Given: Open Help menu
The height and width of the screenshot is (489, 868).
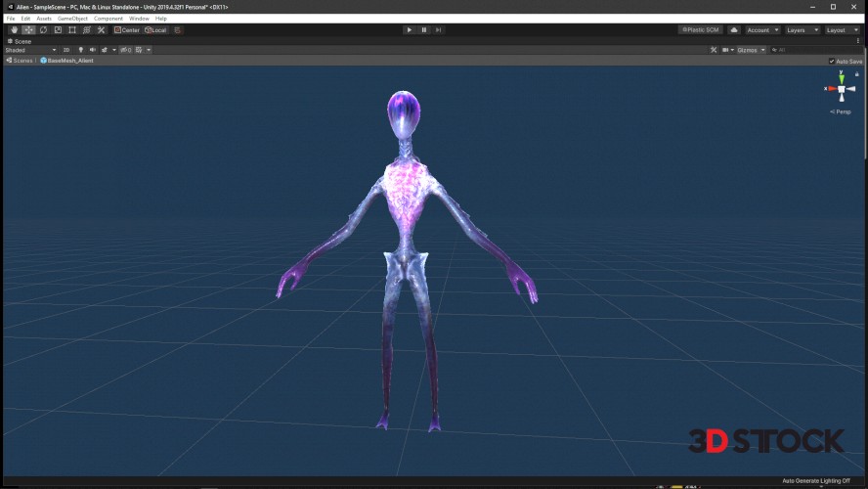Looking at the screenshot, I should [160, 19].
